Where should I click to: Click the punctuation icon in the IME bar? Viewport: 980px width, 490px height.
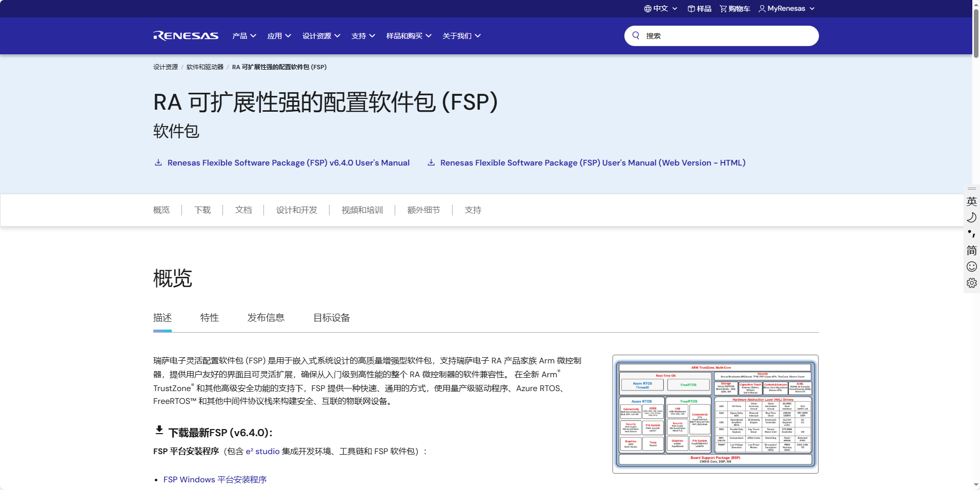(972, 234)
